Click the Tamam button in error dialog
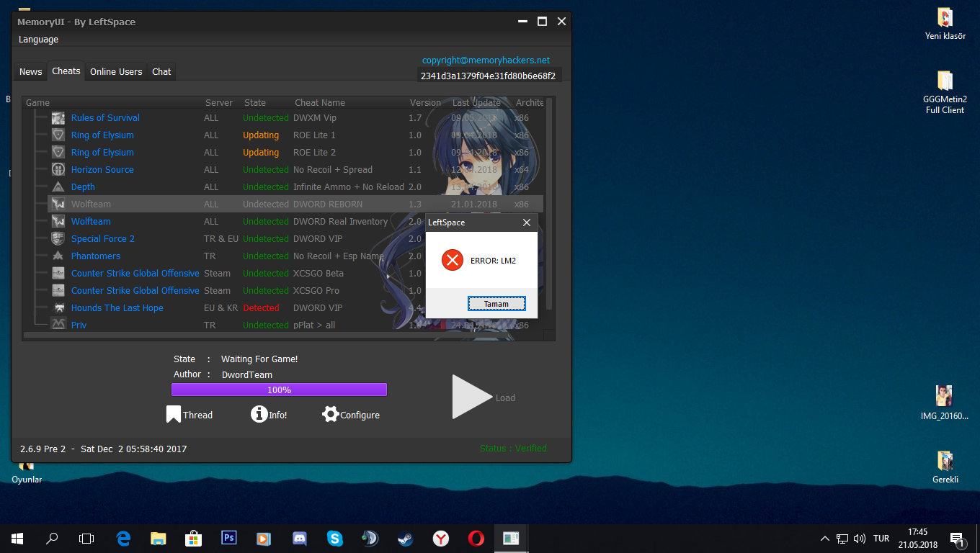Image resolution: width=980 pixels, height=553 pixels. point(496,304)
